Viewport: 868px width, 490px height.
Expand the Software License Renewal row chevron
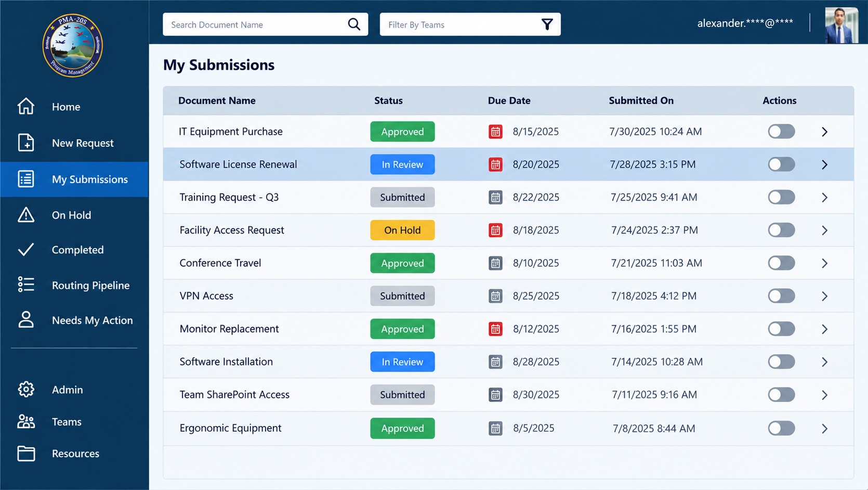(824, 164)
